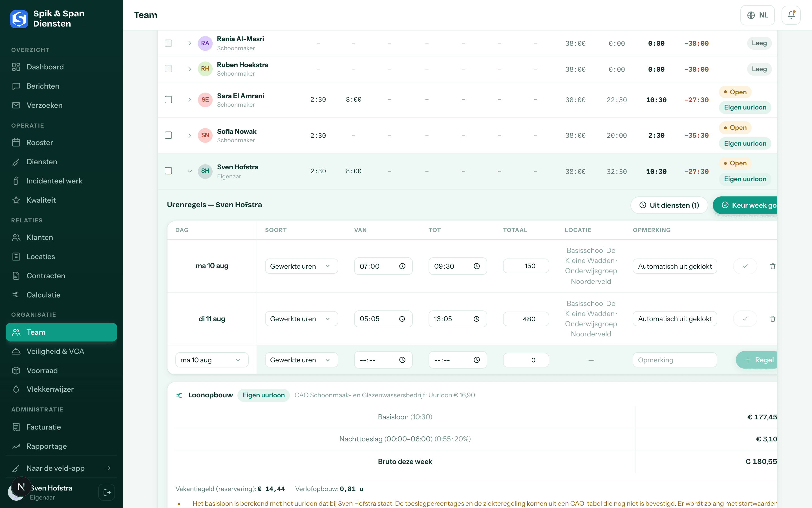
Task: Click the Opmerking input in new row
Action: (675, 360)
